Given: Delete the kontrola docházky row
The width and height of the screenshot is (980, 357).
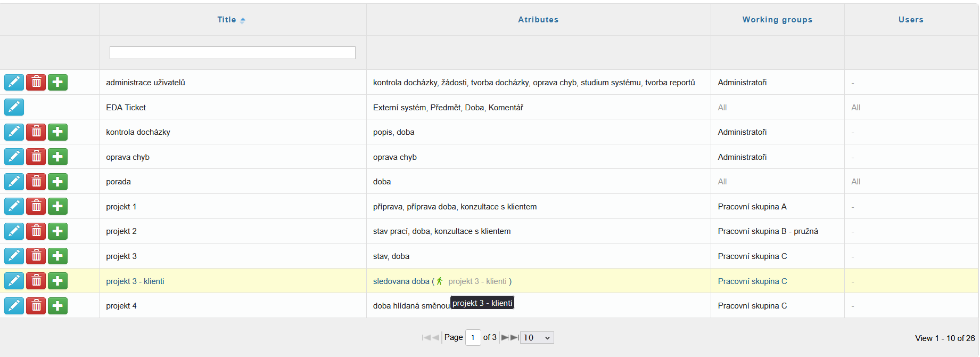Looking at the screenshot, I should (36, 132).
